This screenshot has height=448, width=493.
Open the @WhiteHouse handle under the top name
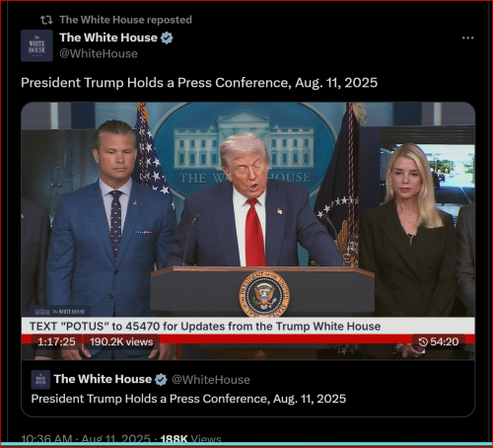(x=99, y=53)
